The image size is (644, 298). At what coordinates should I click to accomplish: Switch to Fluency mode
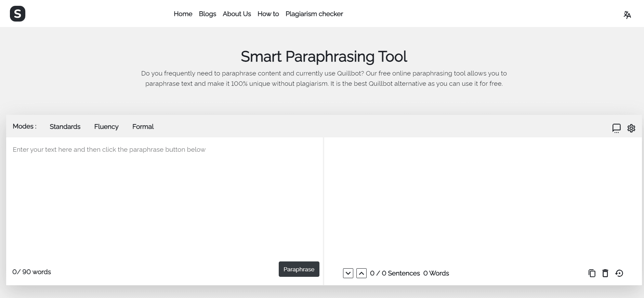(106, 127)
